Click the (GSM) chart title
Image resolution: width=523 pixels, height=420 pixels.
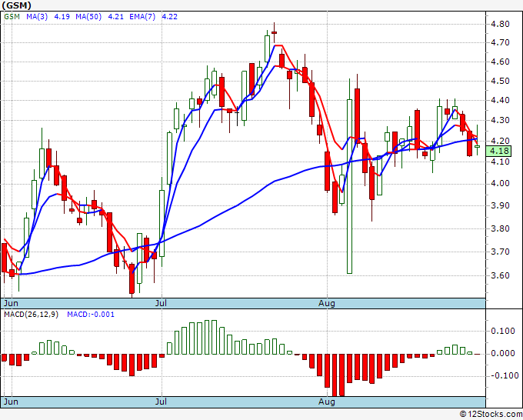(16, 5)
